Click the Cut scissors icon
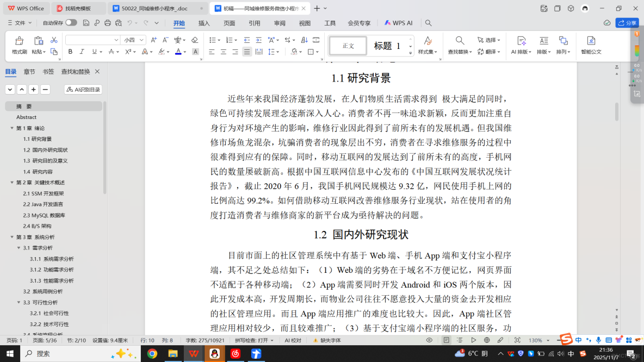 (x=53, y=40)
